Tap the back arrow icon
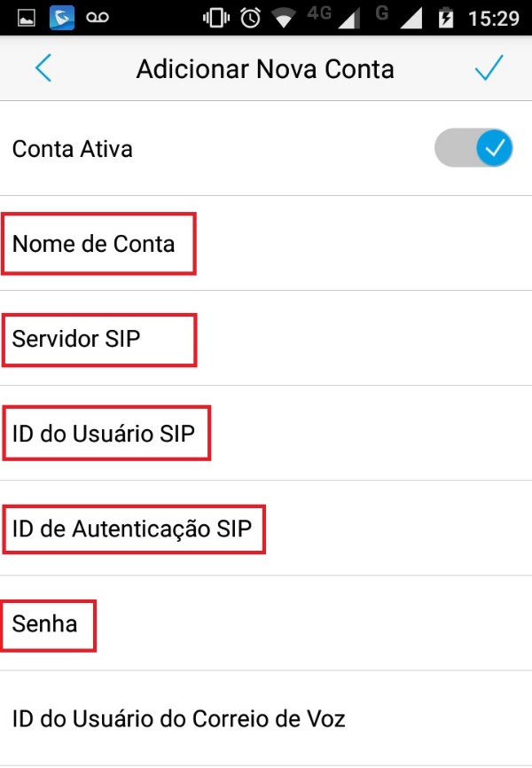This screenshot has height=768, width=532. [43, 68]
